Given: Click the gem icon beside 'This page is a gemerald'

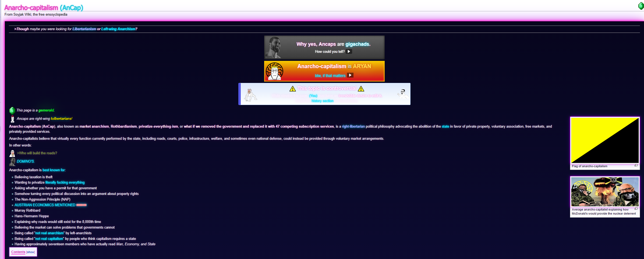Looking at the screenshot, I should click(12, 110).
